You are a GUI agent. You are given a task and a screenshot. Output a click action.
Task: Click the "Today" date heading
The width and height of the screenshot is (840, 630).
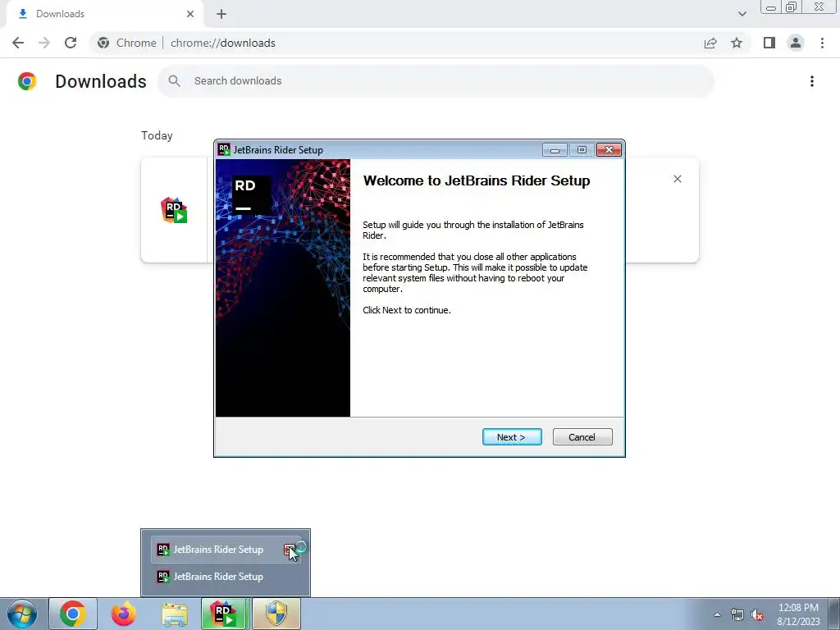click(157, 135)
